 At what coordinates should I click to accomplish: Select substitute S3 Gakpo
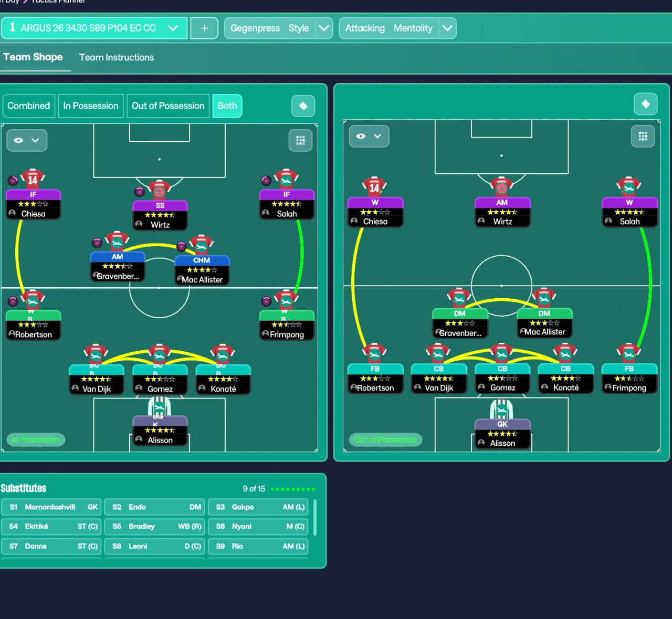coord(258,507)
